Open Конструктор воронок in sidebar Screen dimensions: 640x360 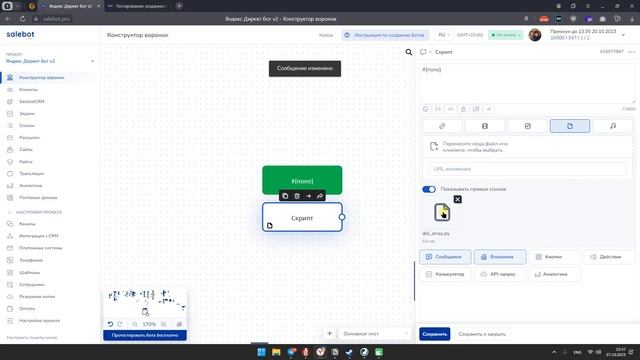click(42, 78)
